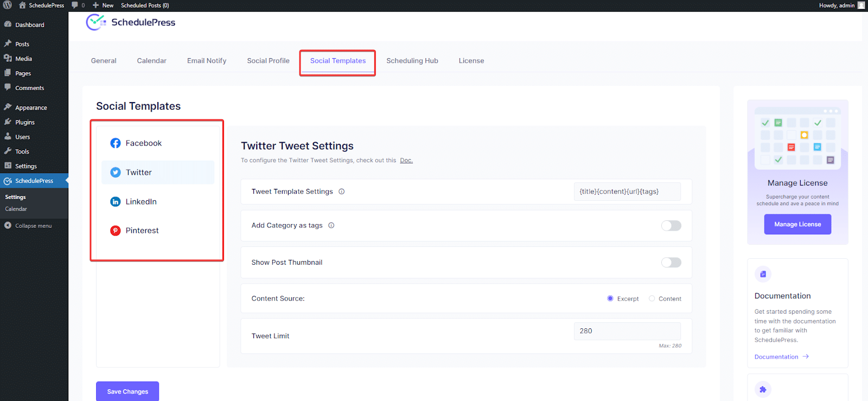This screenshot has width=868, height=401.
Task: Go to the Social Profile tab
Action: point(269,61)
